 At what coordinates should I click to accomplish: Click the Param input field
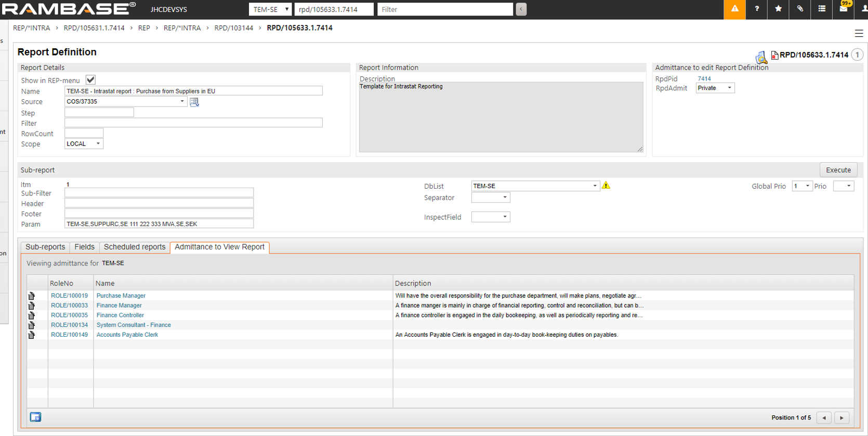pyautogui.click(x=159, y=224)
